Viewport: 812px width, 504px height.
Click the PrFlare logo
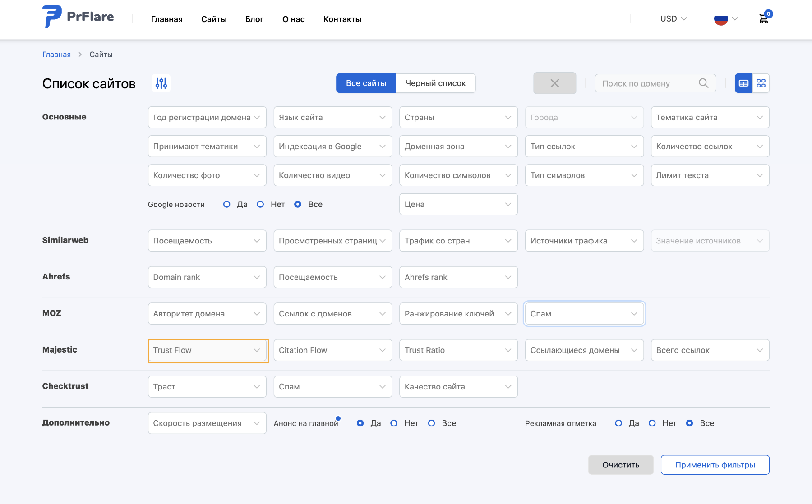point(78,17)
